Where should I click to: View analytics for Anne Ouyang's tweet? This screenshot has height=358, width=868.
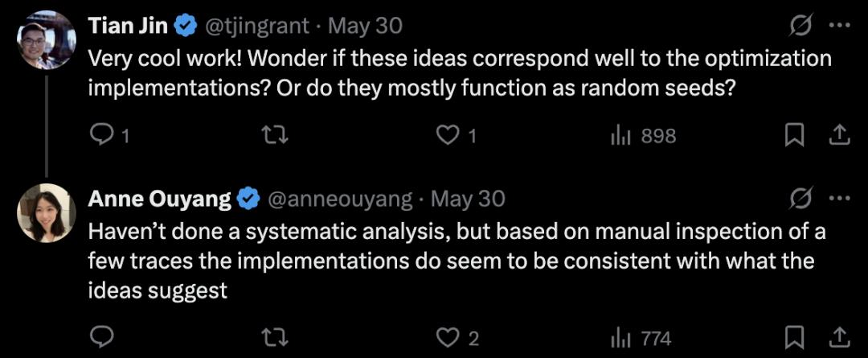[x=620, y=337]
